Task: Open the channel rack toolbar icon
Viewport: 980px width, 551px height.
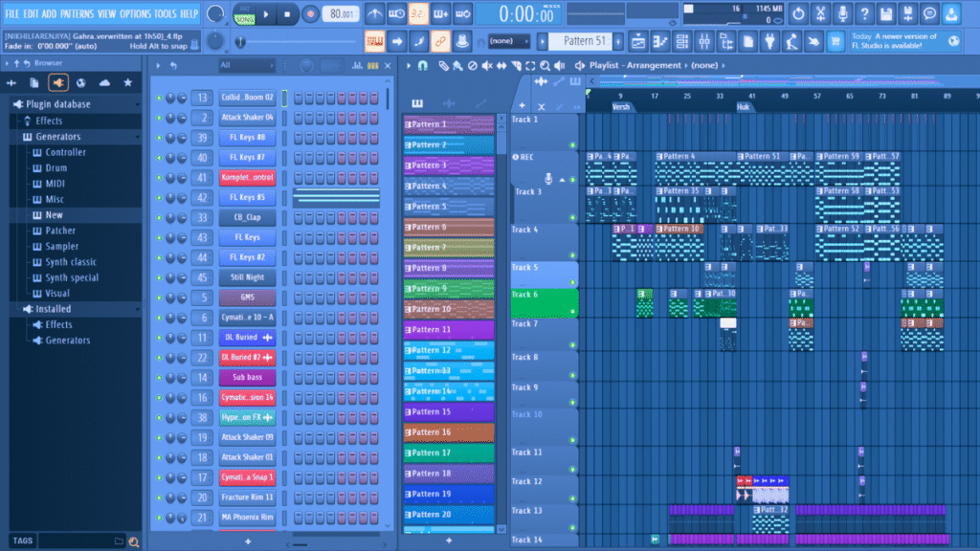Action: click(681, 42)
